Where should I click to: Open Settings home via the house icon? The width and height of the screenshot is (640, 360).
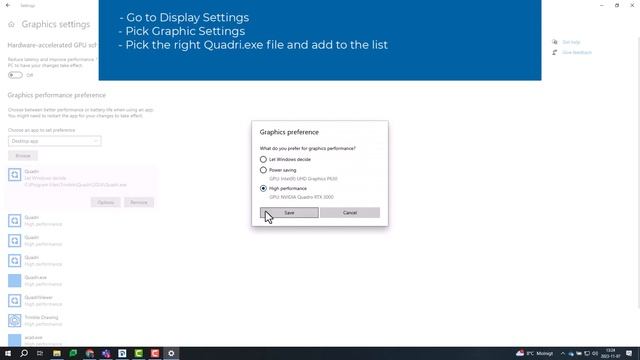11,24
